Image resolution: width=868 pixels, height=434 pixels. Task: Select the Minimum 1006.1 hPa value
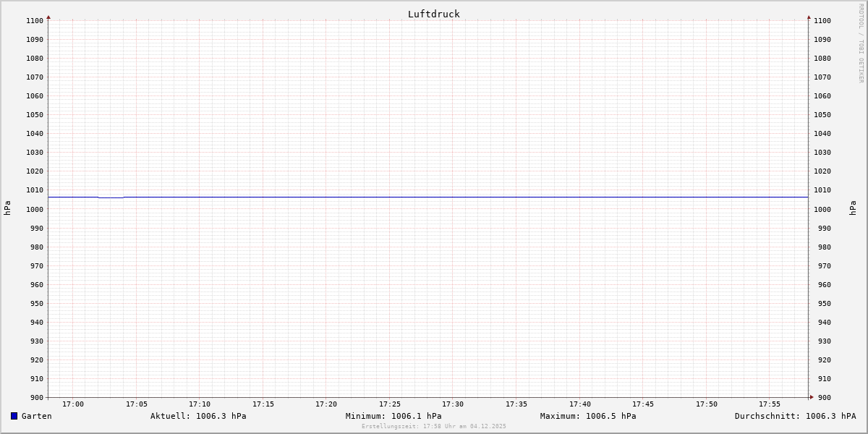point(393,416)
